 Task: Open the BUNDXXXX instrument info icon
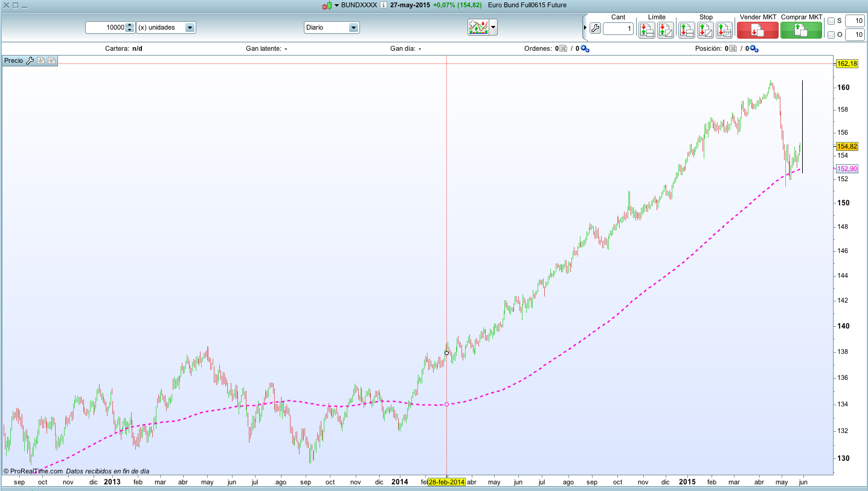(383, 5)
